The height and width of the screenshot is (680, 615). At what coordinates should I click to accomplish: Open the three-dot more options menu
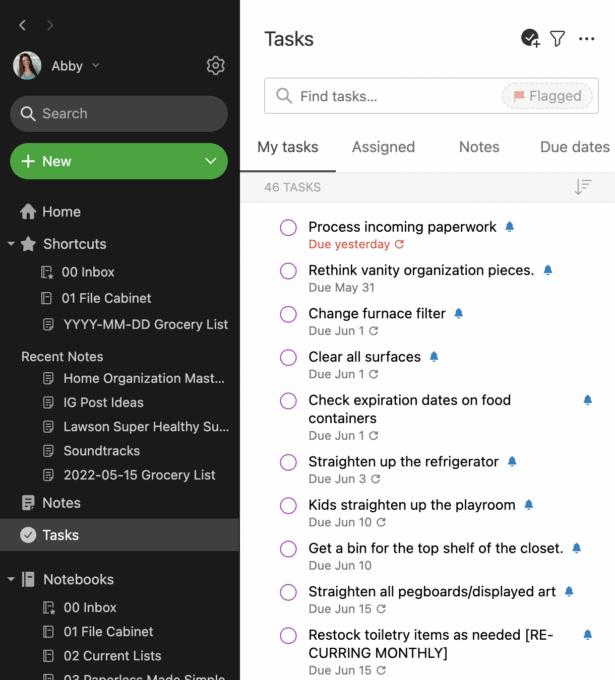click(586, 39)
